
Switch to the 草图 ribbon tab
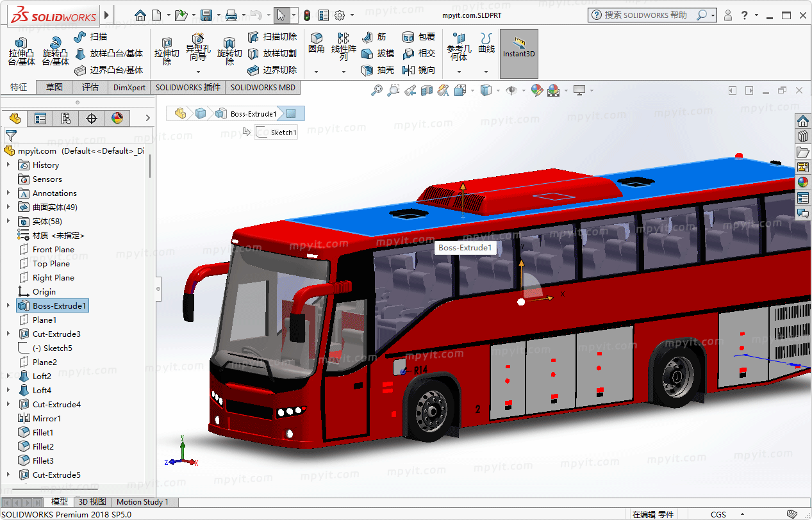[x=54, y=87]
